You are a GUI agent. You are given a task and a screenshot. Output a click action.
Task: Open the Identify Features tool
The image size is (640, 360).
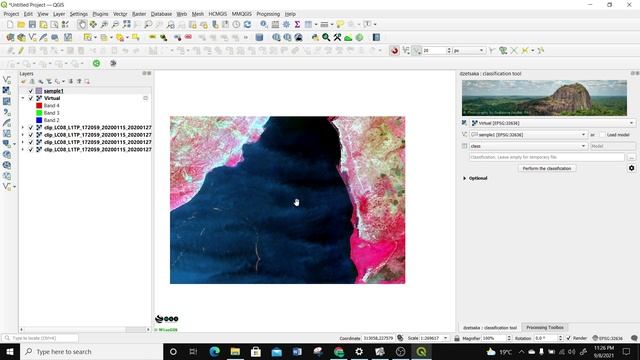point(264,24)
